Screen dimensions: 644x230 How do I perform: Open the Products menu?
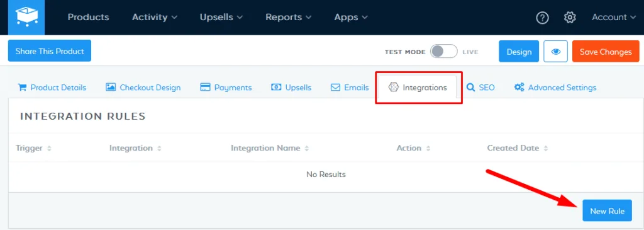point(88,17)
